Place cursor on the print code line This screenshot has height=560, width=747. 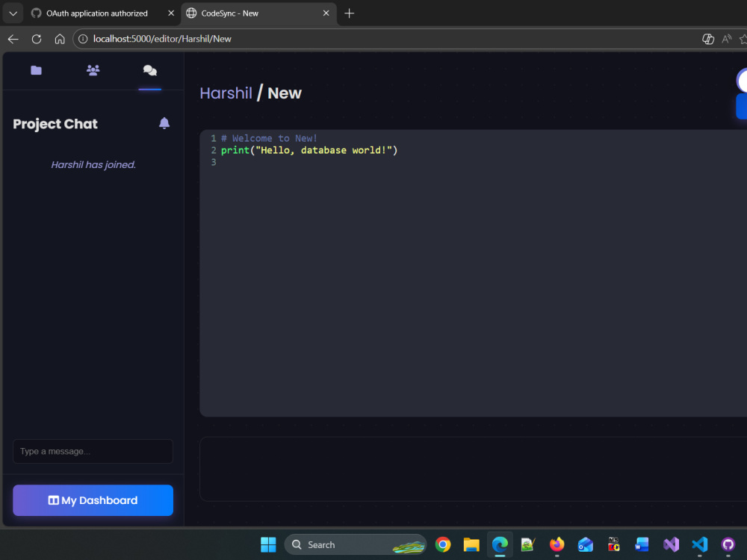pos(309,151)
